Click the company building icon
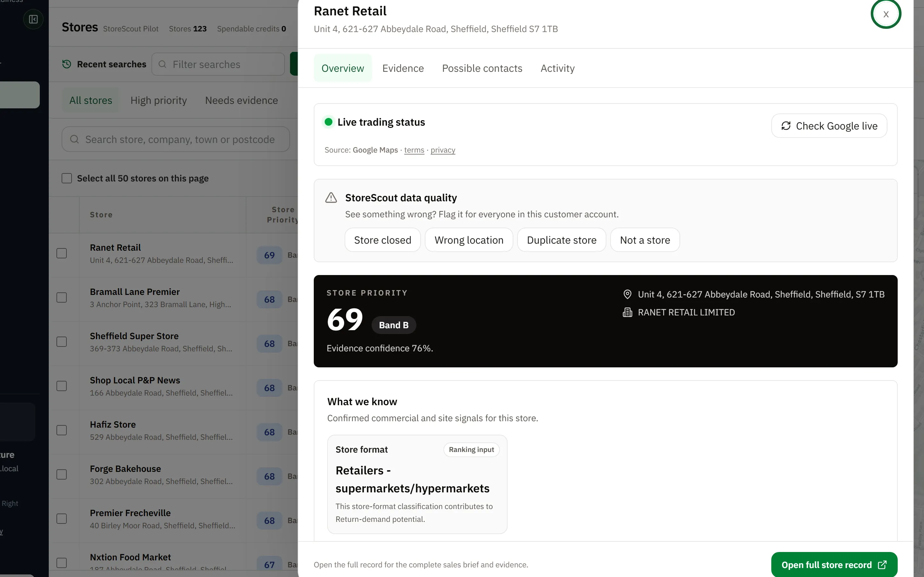The height and width of the screenshot is (577, 924). (x=627, y=313)
